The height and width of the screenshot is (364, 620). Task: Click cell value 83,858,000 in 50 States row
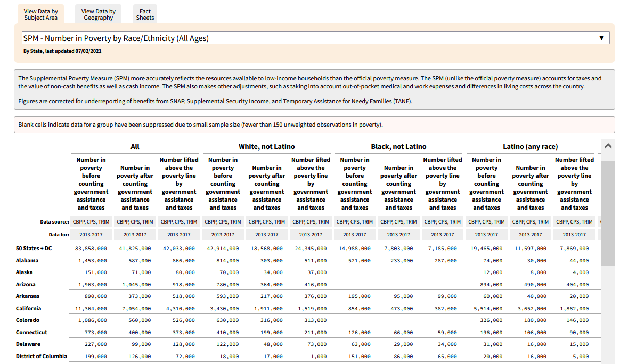pyautogui.click(x=91, y=249)
